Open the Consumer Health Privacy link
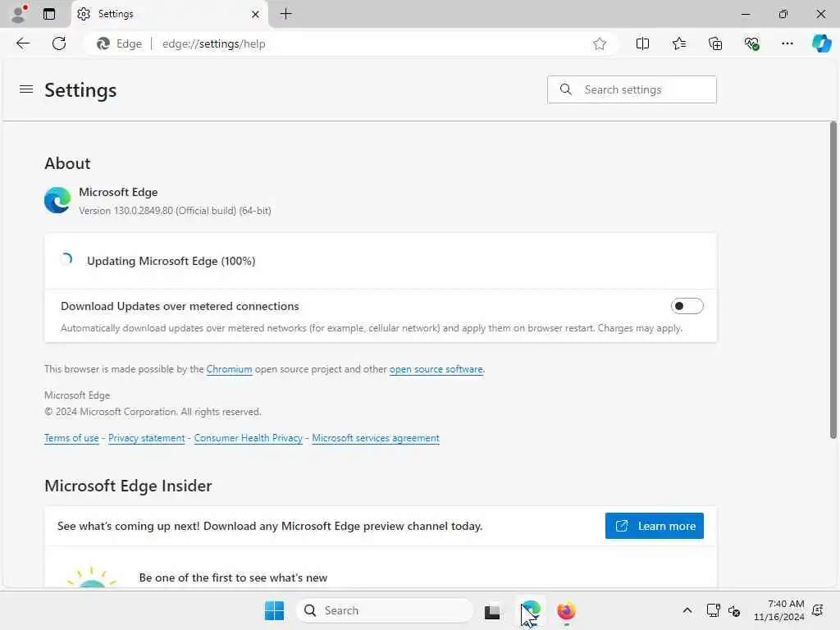The width and height of the screenshot is (840, 630). click(248, 438)
